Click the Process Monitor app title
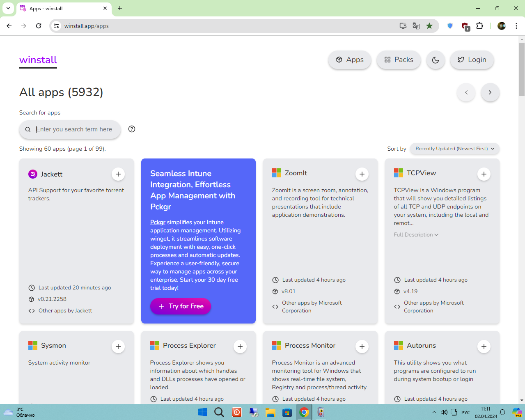525x420 pixels. pos(310,346)
